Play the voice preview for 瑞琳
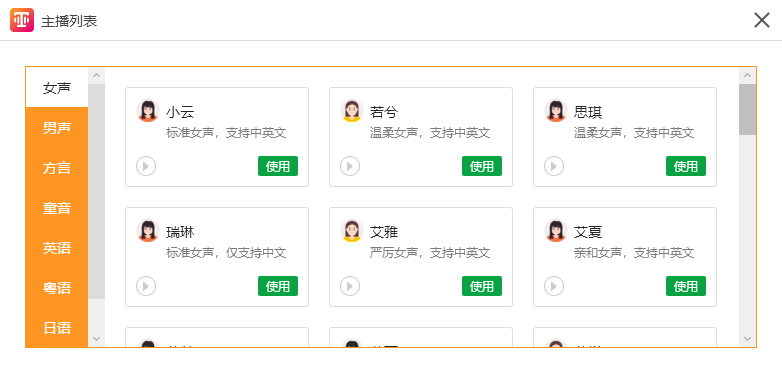 [146, 286]
